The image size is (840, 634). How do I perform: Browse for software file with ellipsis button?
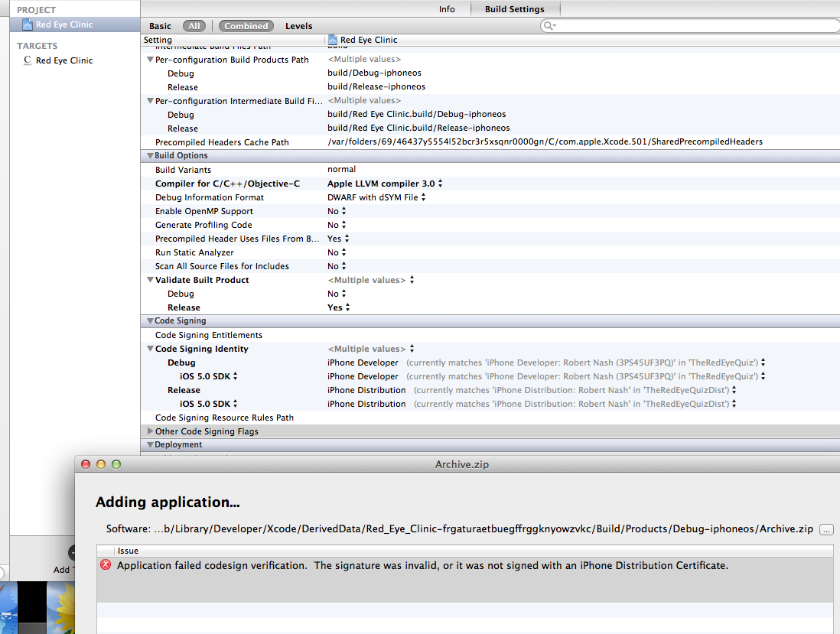point(826,529)
